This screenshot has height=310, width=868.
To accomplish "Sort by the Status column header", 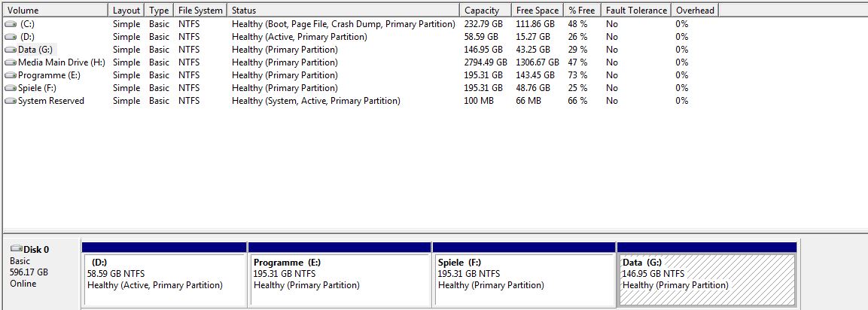I will [x=343, y=10].
